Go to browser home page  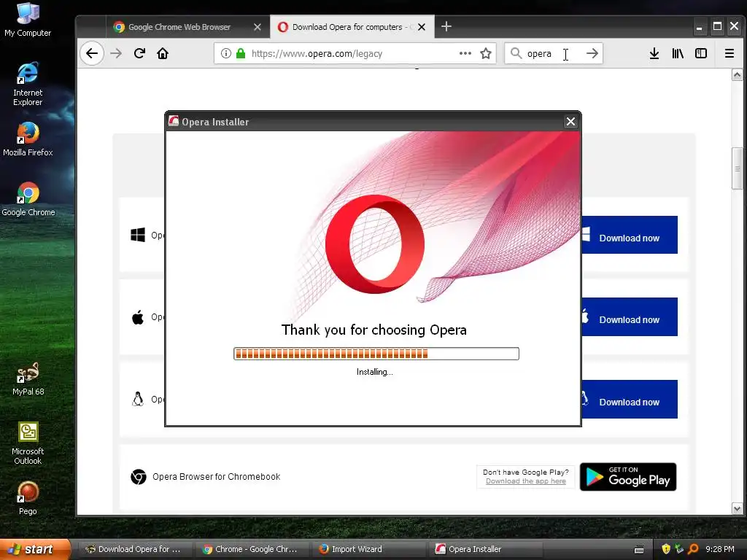tap(163, 53)
